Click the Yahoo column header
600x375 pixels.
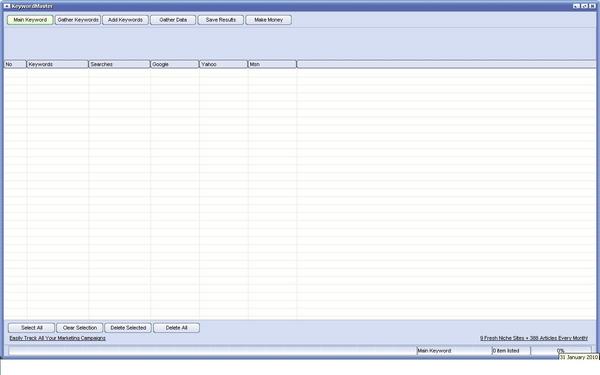click(x=223, y=64)
